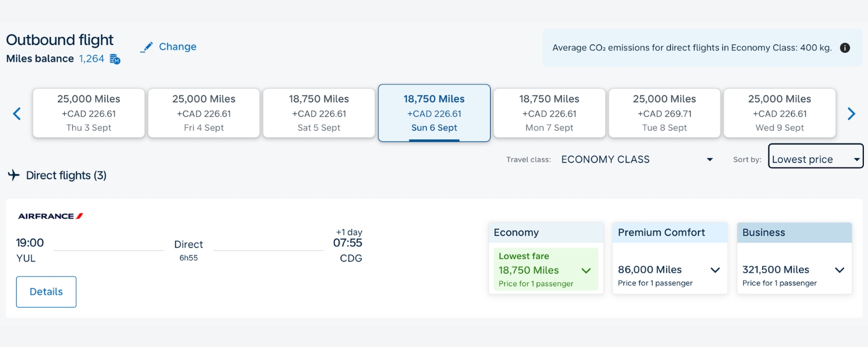Click the Economy column header
This screenshot has width=868, height=347.
[546, 232]
